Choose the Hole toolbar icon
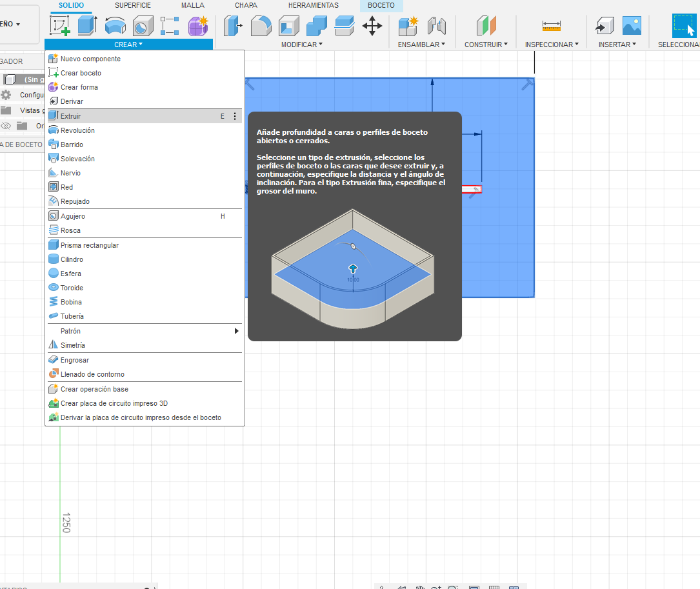This screenshot has height=589, width=700. click(x=143, y=26)
